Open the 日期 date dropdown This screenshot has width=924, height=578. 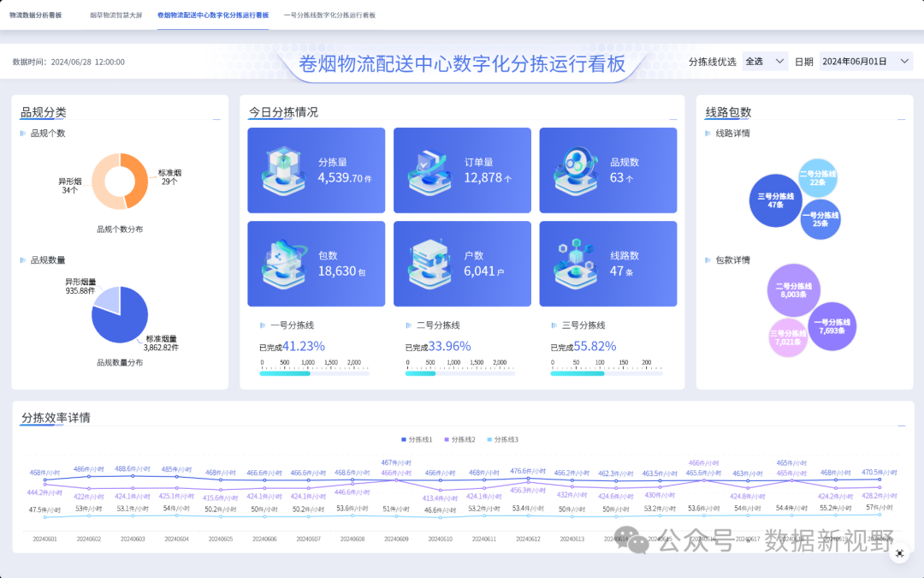pyautogui.click(x=866, y=62)
